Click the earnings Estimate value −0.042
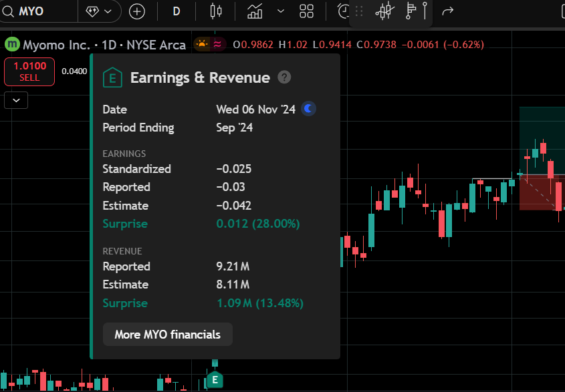This screenshot has width=565, height=392. 234,206
